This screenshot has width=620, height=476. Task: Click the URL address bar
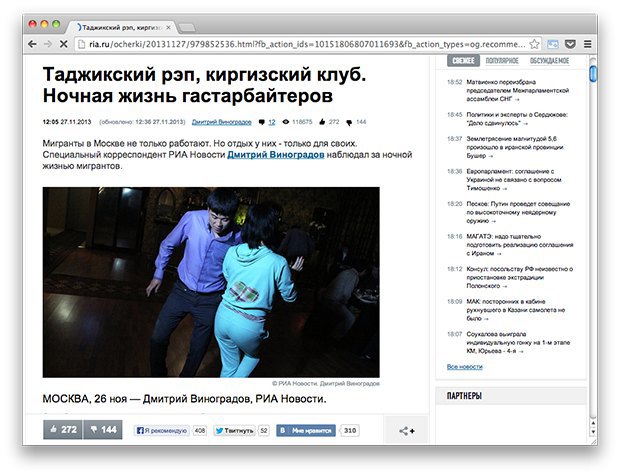(300, 44)
